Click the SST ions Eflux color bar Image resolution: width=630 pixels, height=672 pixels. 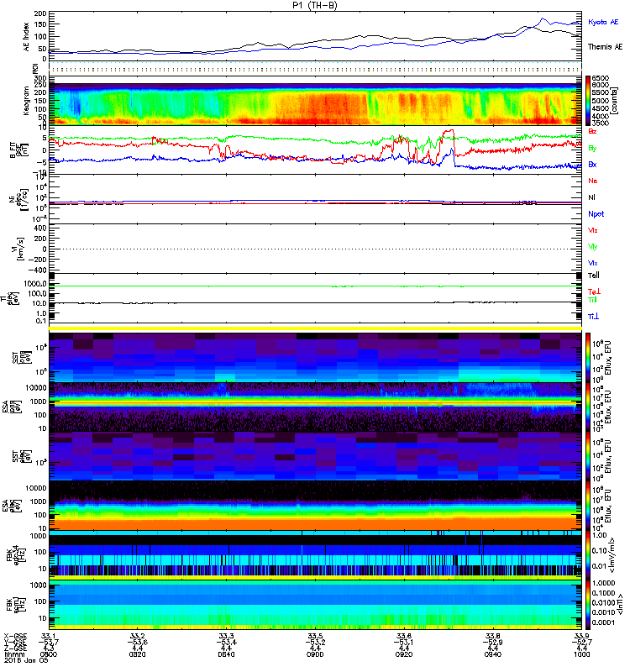[587, 357]
